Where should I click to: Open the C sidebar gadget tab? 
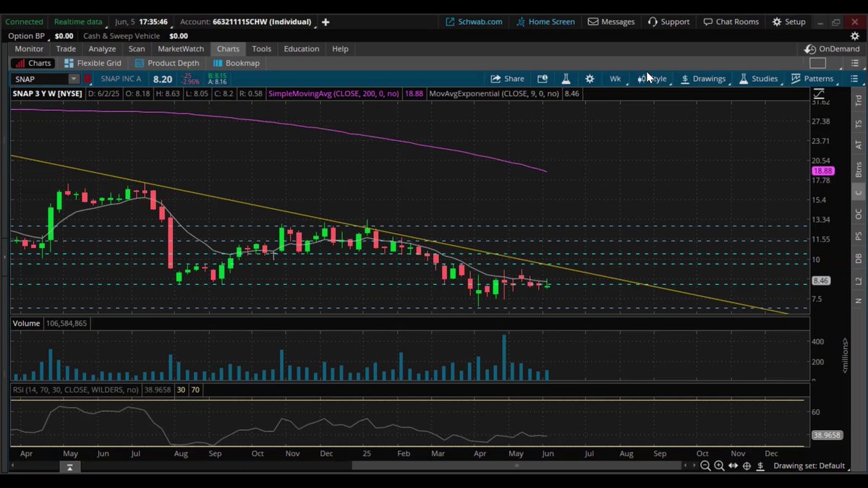859,192
